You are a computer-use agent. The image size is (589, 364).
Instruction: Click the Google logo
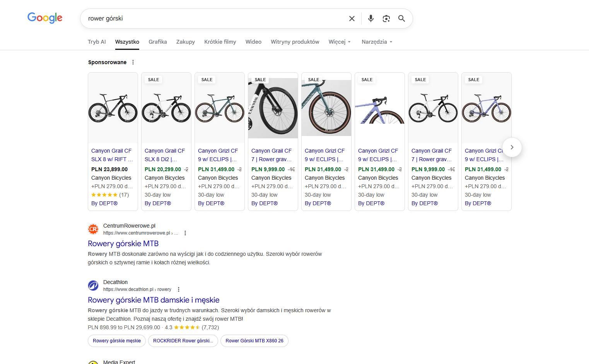pos(44,18)
